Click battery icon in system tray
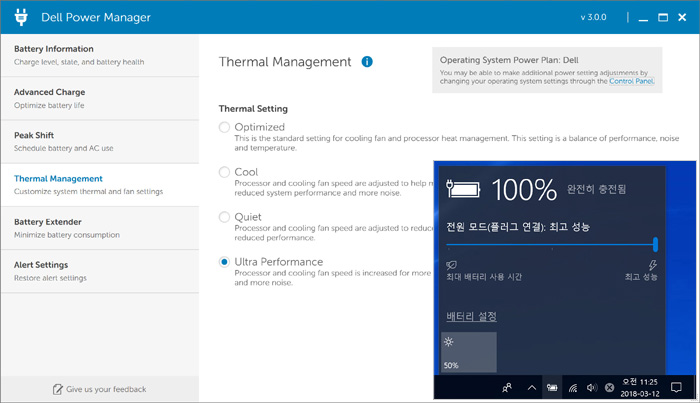 coord(552,388)
